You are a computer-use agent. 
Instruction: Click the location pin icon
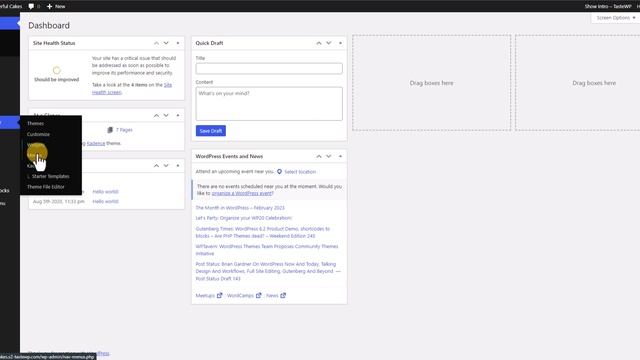pyautogui.click(x=280, y=172)
